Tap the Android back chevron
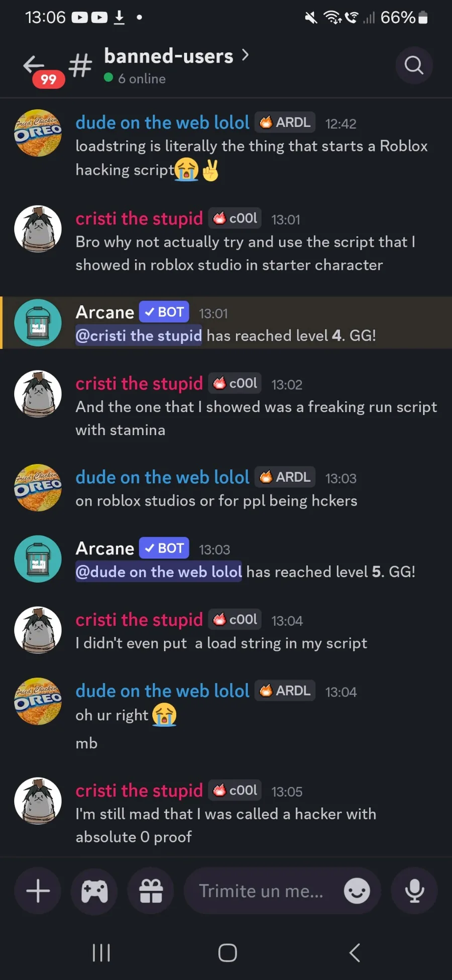This screenshot has height=980, width=452. click(355, 952)
